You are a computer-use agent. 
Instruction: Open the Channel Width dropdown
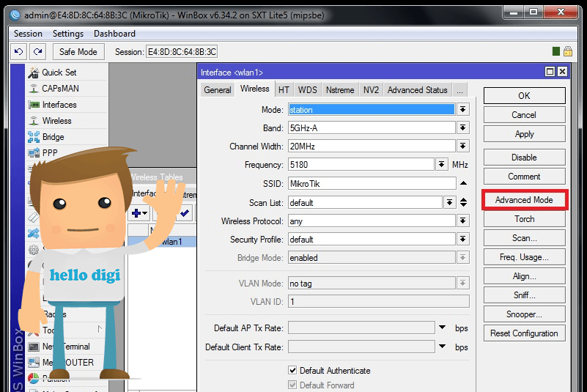pos(463,146)
